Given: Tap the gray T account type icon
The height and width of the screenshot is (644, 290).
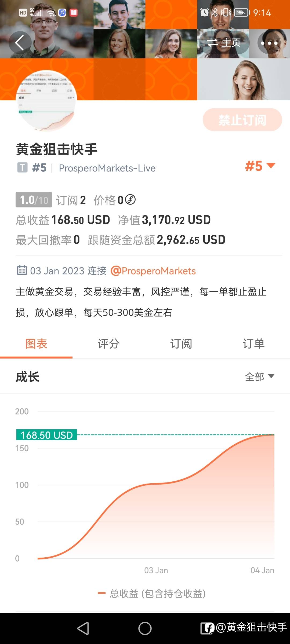Looking at the screenshot, I should (x=22, y=168).
